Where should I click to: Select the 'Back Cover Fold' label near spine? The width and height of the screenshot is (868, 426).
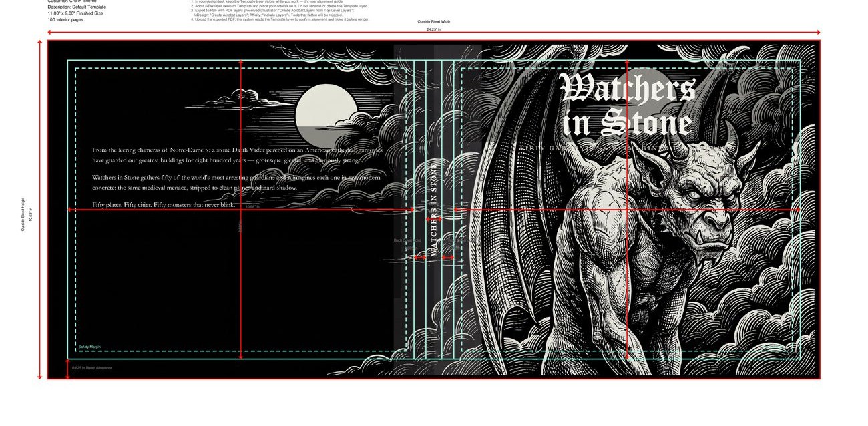[407, 240]
